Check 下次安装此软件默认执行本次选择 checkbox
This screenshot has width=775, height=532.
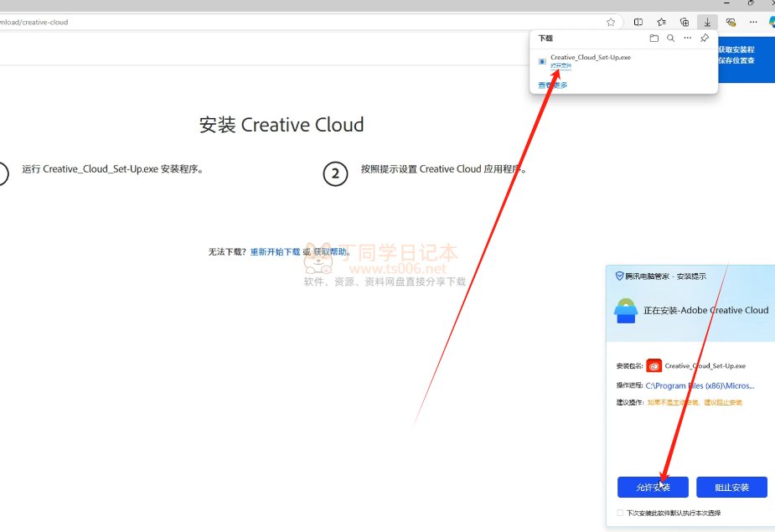point(620,513)
